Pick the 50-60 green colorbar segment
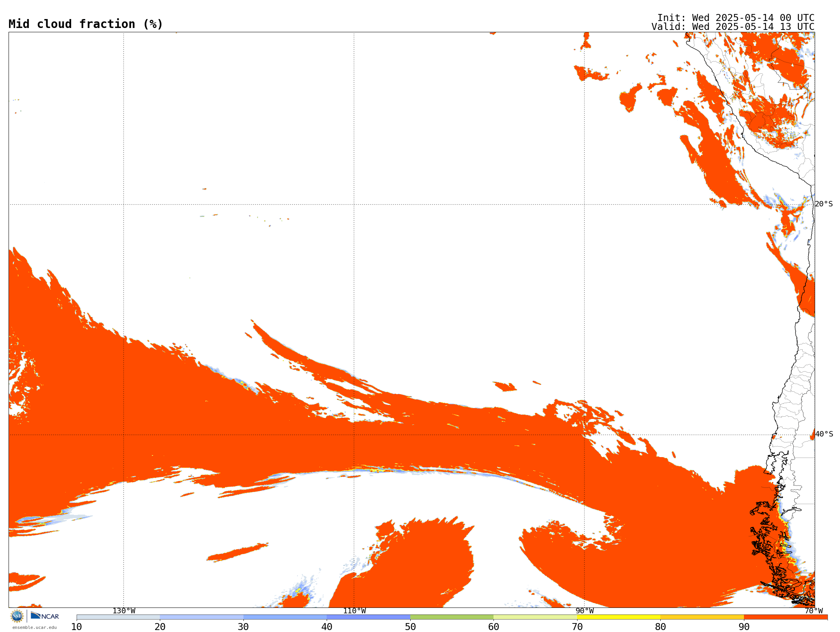 point(452,617)
